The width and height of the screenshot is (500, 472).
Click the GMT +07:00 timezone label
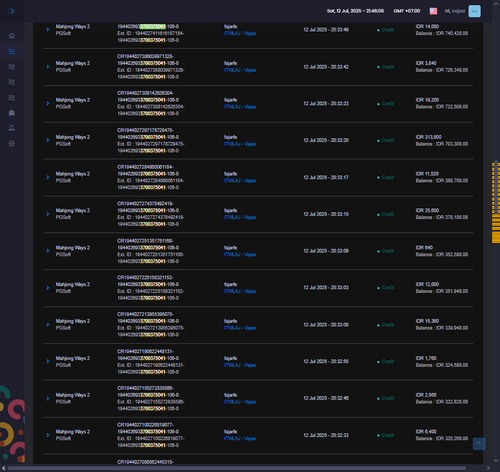point(407,11)
